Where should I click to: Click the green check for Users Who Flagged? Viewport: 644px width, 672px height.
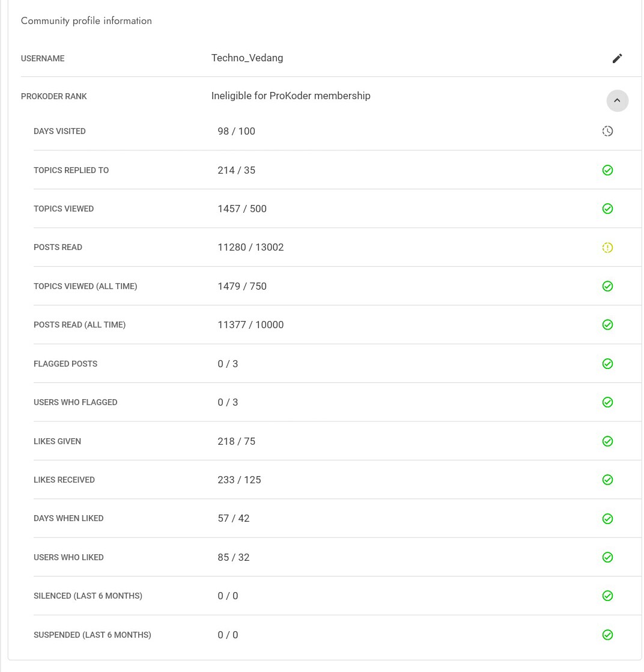pos(607,402)
